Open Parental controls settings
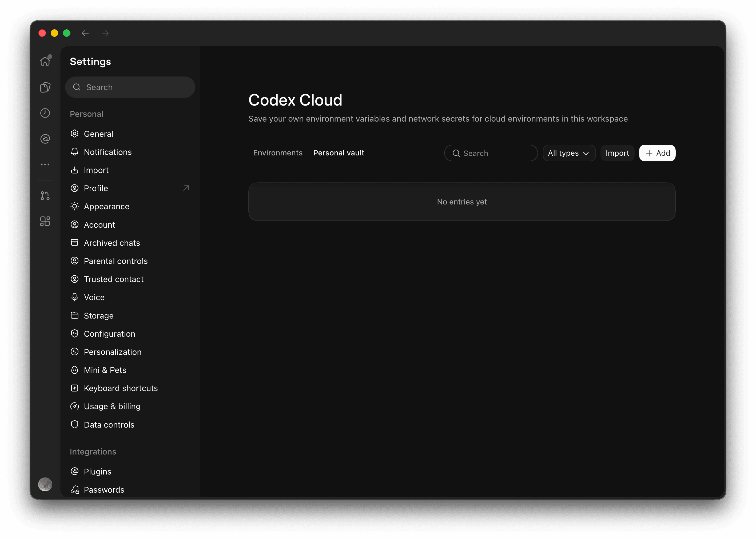 (130, 261)
